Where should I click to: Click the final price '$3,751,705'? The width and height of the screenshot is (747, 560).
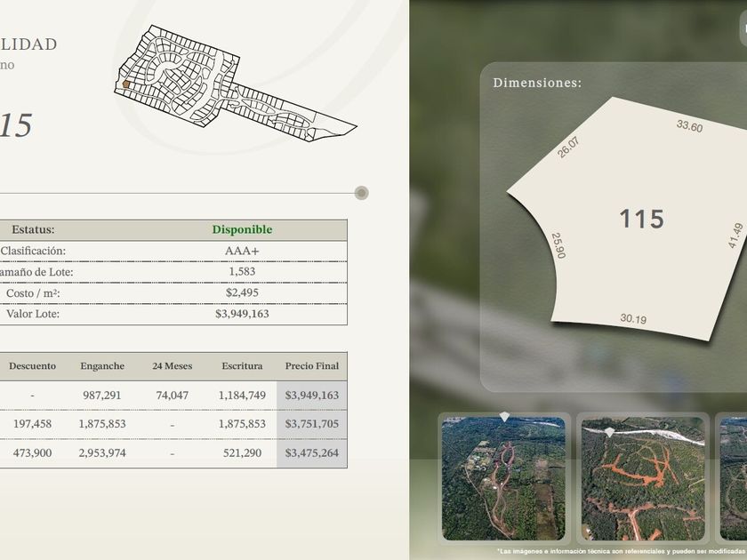coord(312,424)
